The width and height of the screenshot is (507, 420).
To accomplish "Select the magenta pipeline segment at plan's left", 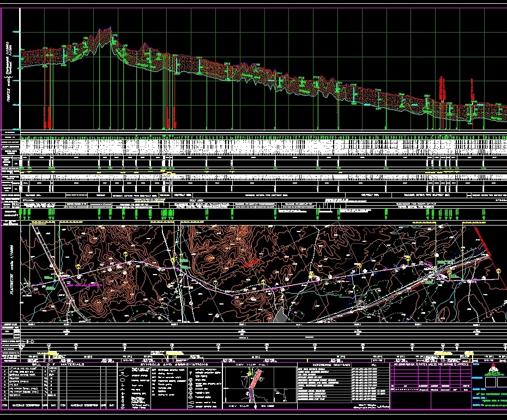I will point(82,284).
